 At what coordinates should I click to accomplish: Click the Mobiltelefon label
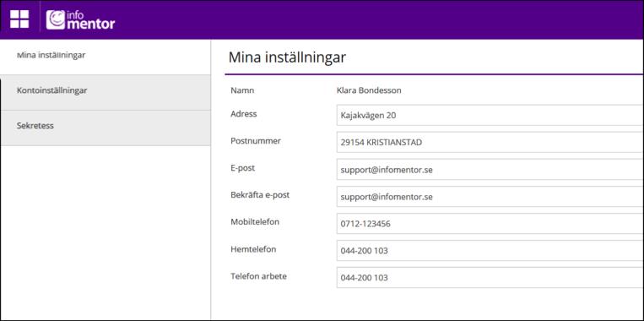tap(255, 221)
